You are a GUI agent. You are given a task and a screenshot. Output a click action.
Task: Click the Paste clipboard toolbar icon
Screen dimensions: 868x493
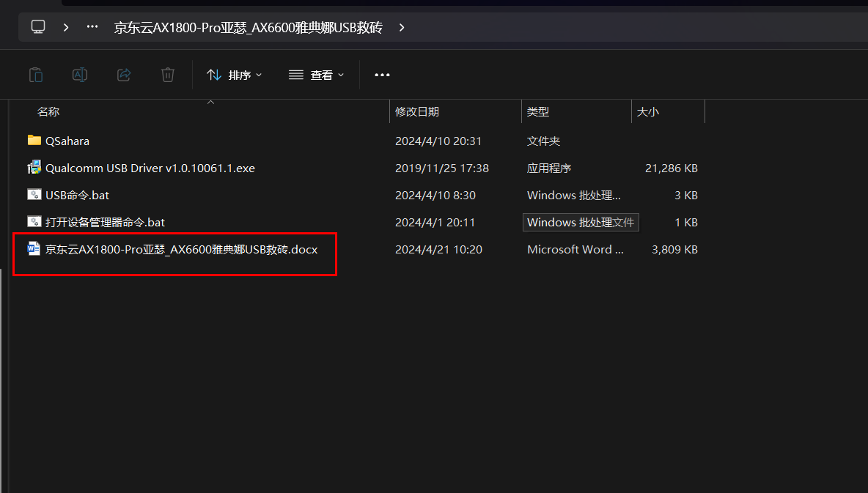36,75
